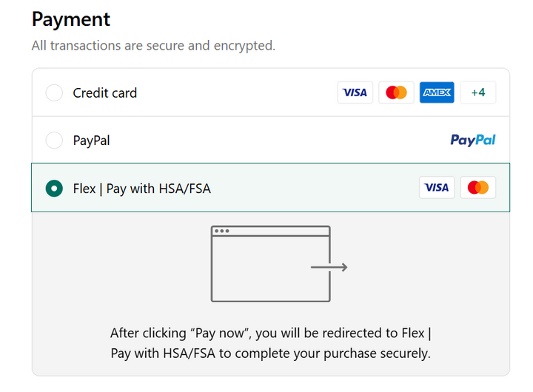Click the three dots in browser illustration

(221, 232)
